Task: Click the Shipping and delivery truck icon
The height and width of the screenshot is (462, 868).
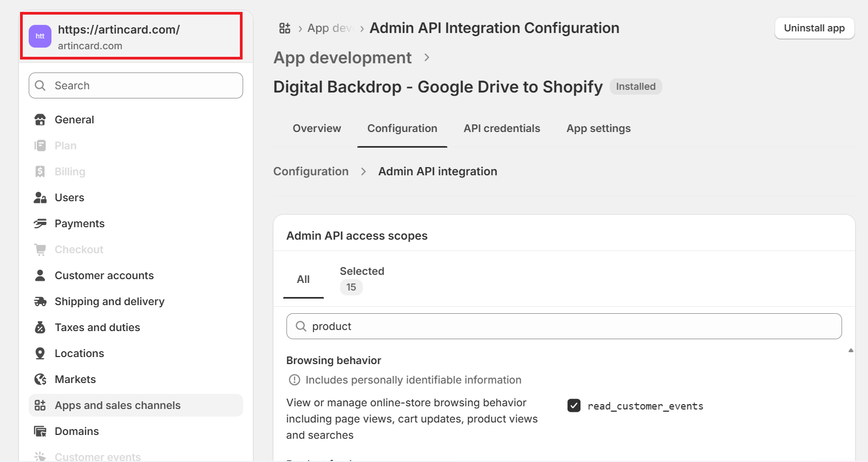Action: click(x=40, y=301)
